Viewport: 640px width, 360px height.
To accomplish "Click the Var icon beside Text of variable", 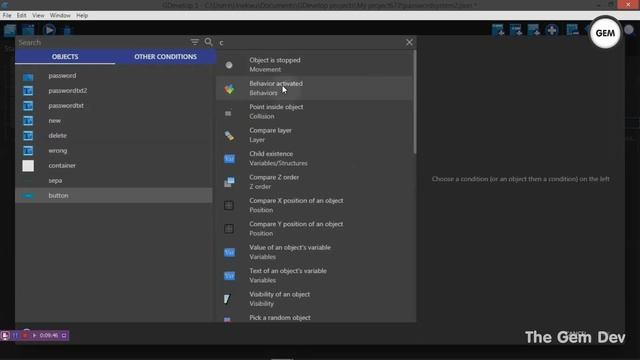I will pyautogui.click(x=229, y=276).
